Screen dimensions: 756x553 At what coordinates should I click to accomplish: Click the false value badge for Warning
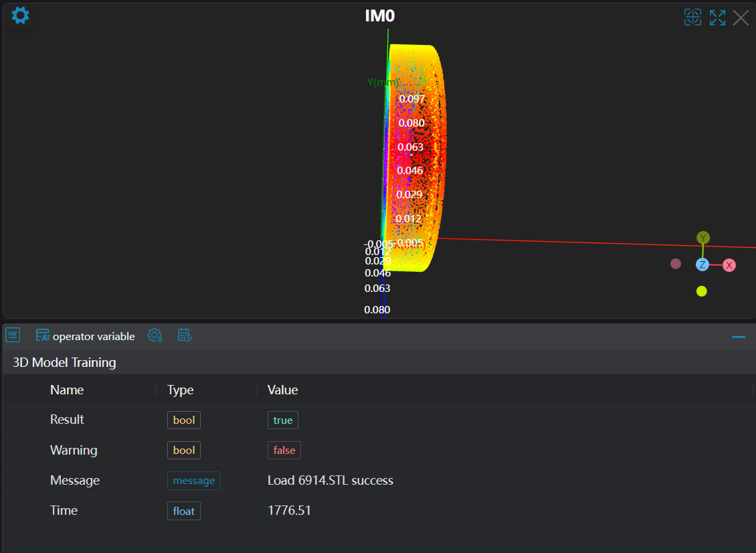[284, 450]
